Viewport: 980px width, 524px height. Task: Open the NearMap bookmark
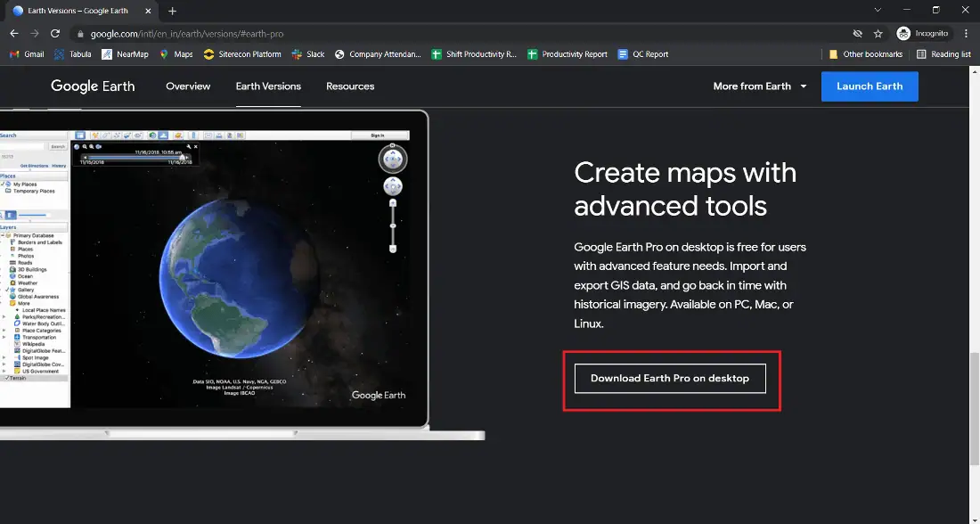[125, 54]
